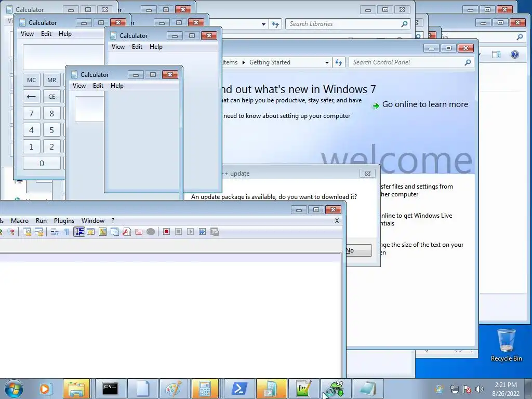Viewport: 532px width, 399px height.
Task: Open the Plugins menu in Notepad++
Action: pyautogui.click(x=64, y=220)
